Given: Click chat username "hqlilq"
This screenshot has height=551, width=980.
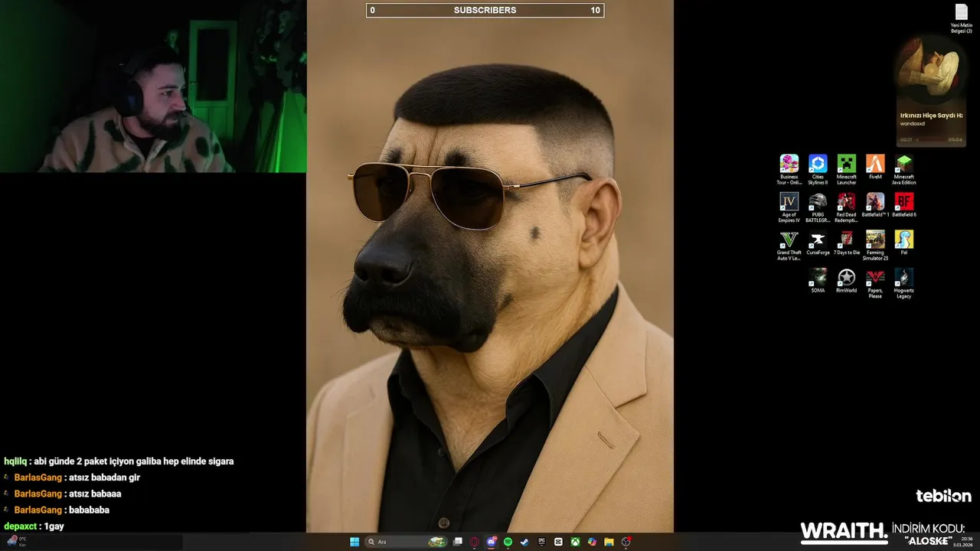Looking at the screenshot, I should (x=15, y=461).
